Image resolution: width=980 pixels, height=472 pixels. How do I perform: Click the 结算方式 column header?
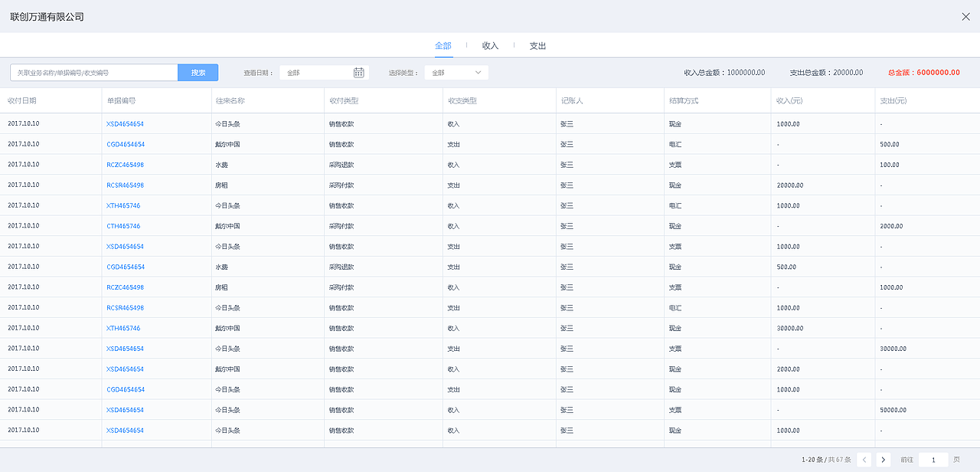[683, 100]
